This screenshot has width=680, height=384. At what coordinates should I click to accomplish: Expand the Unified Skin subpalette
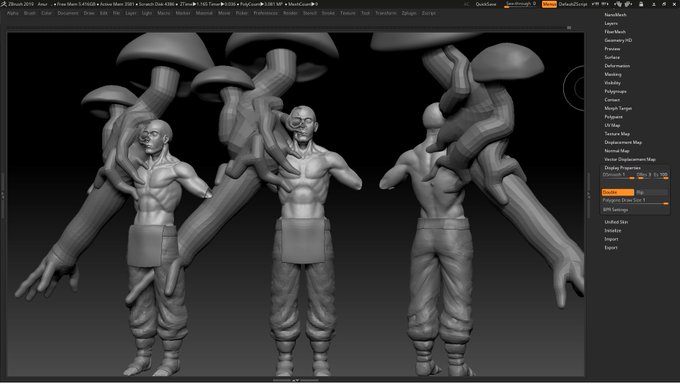[616, 222]
